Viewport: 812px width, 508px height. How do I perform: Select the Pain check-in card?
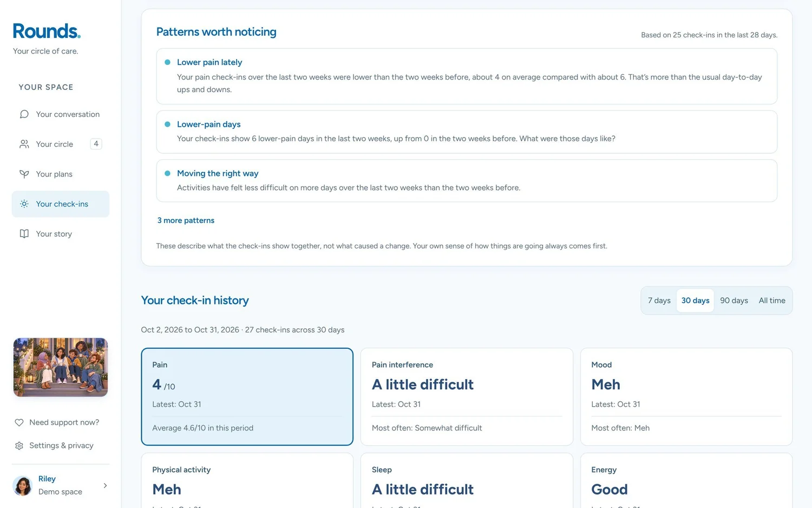tap(247, 396)
